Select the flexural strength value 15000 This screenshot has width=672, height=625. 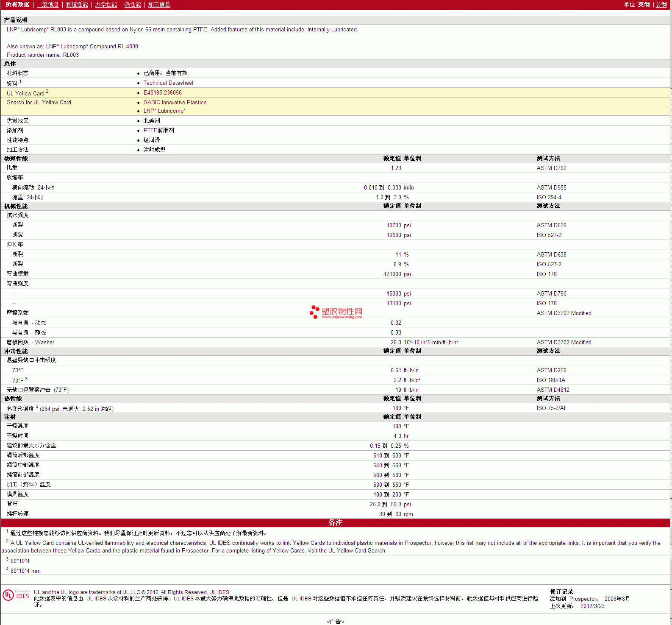(394, 294)
